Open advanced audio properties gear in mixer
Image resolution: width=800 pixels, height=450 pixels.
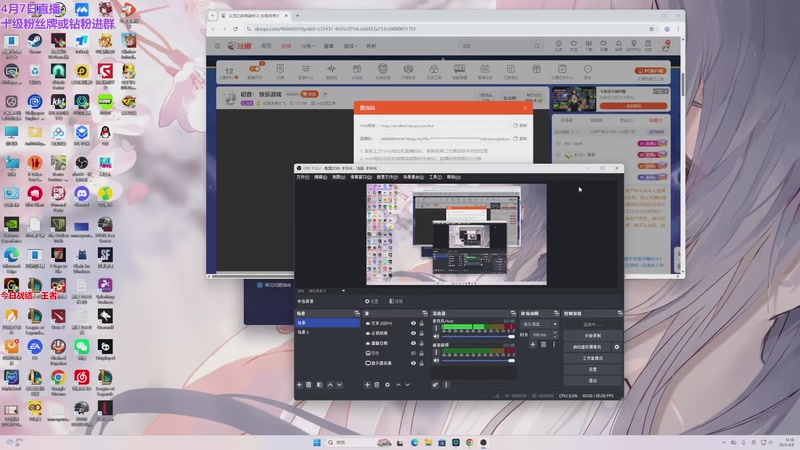point(435,385)
